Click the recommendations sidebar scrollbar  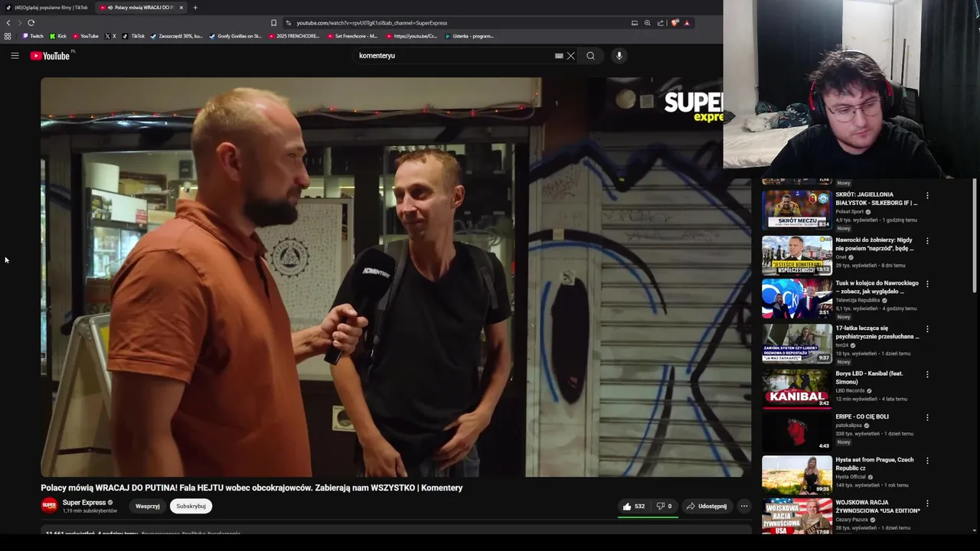(974, 236)
